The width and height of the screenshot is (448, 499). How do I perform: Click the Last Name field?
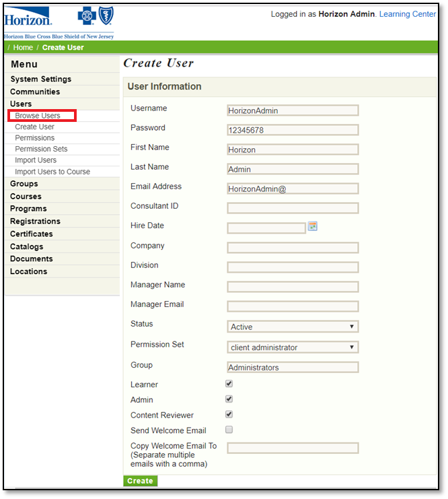pyautogui.click(x=293, y=169)
